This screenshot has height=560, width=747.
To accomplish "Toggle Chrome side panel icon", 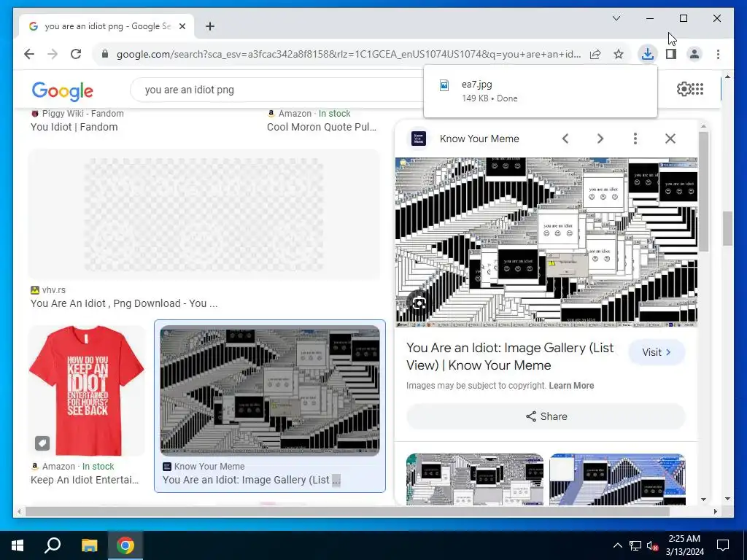I will (671, 54).
